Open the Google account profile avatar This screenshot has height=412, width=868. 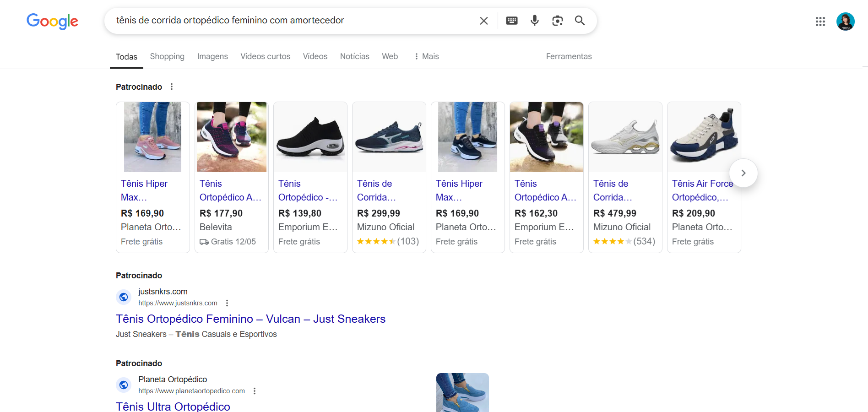845,22
